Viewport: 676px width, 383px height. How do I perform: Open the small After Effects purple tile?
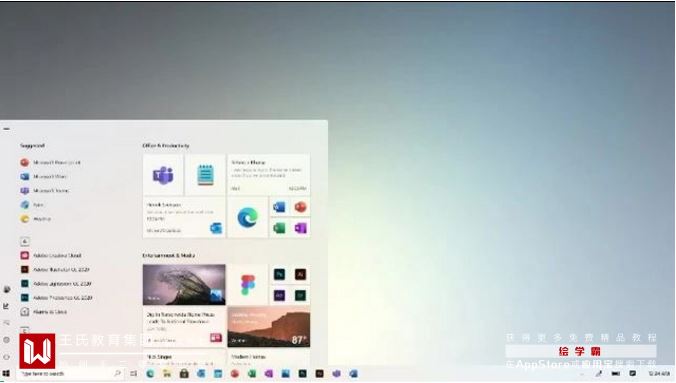tap(279, 295)
